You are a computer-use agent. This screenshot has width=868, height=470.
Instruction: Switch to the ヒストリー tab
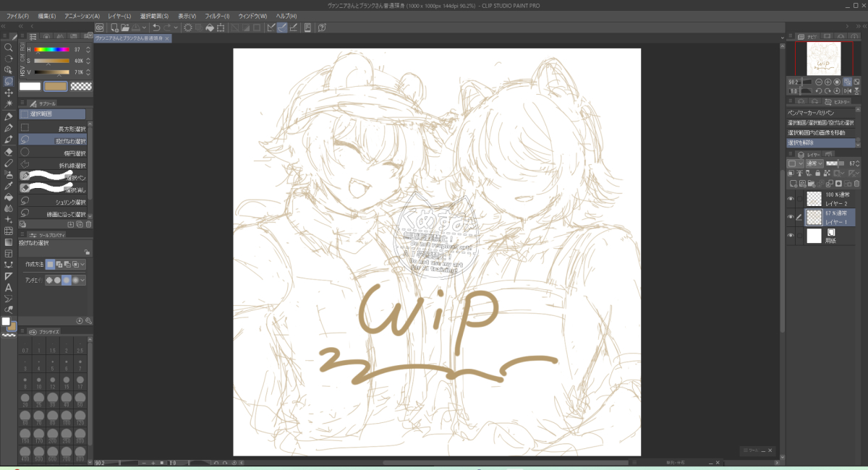pyautogui.click(x=838, y=103)
